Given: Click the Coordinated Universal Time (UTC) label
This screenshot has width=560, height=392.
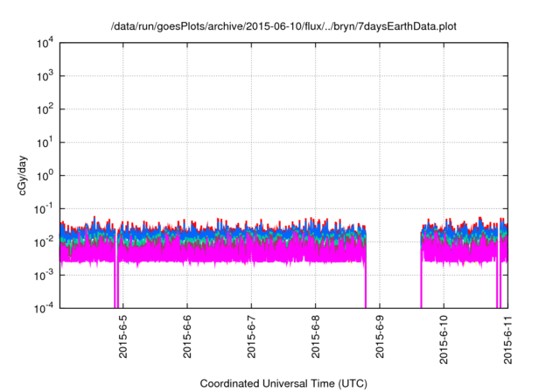Looking at the screenshot, I should (x=283, y=383).
